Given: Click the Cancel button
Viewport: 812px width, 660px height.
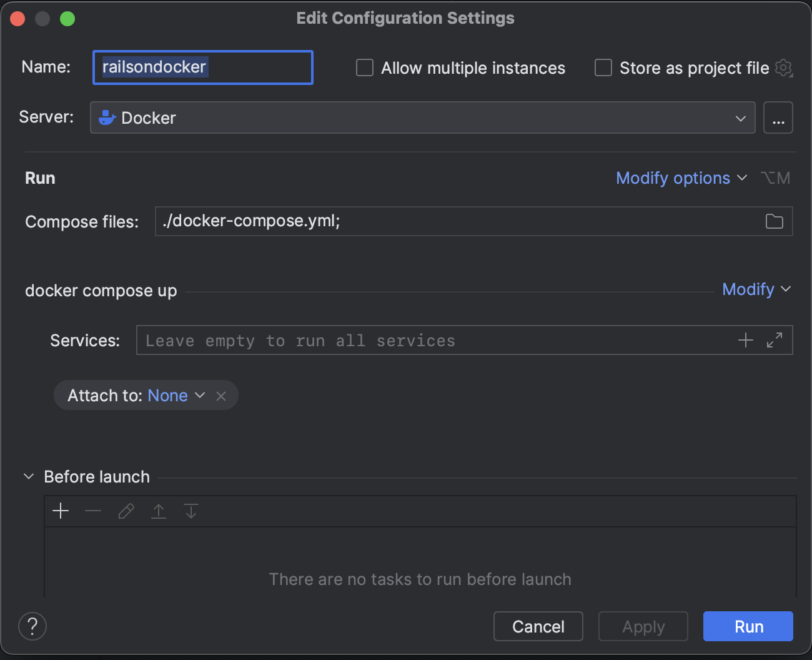Looking at the screenshot, I should [538, 626].
